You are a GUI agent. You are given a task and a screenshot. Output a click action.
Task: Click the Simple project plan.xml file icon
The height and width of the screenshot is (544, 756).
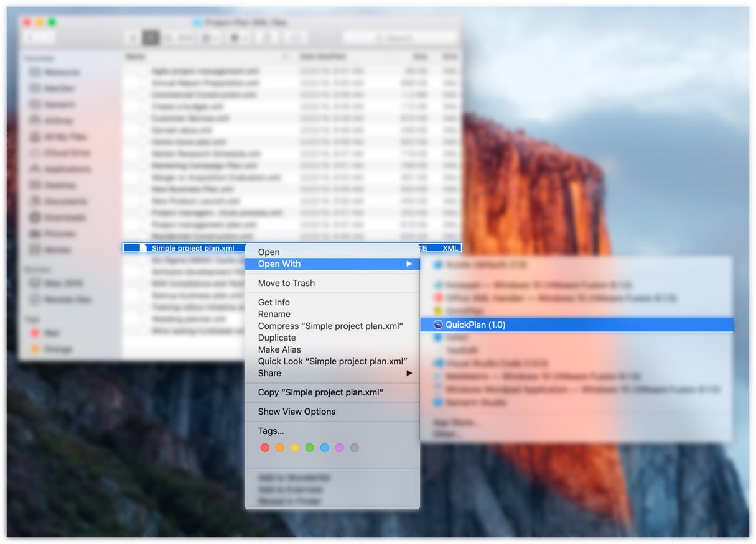click(x=144, y=248)
